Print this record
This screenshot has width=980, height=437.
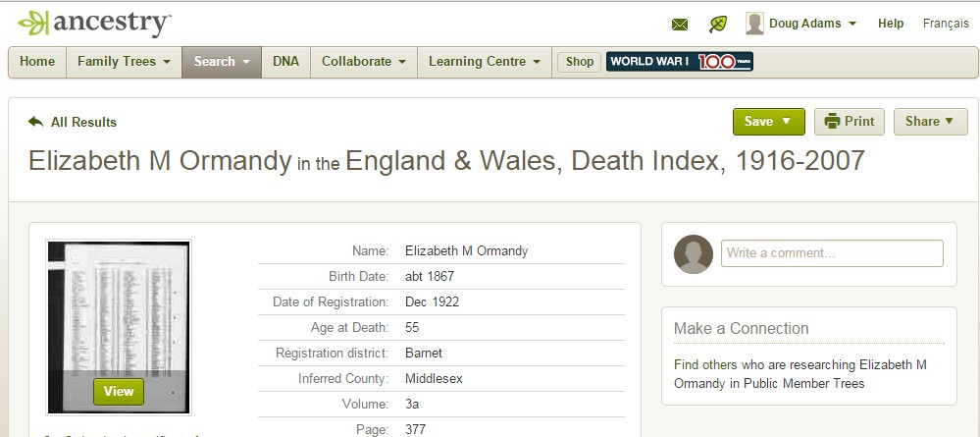coord(850,122)
